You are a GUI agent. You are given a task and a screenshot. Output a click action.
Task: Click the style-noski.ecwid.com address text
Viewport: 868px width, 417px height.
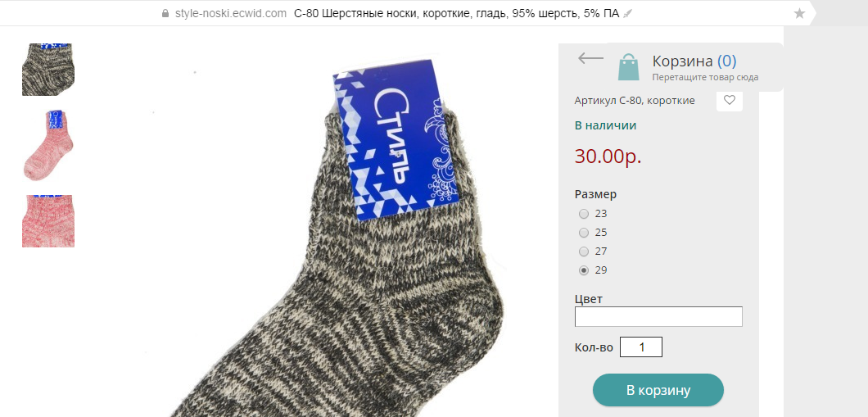[230, 13]
